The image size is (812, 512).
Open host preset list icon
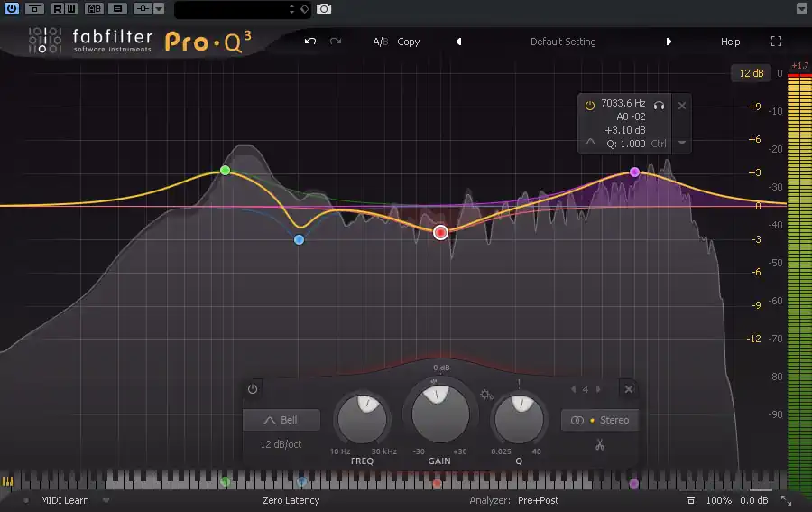click(x=117, y=8)
